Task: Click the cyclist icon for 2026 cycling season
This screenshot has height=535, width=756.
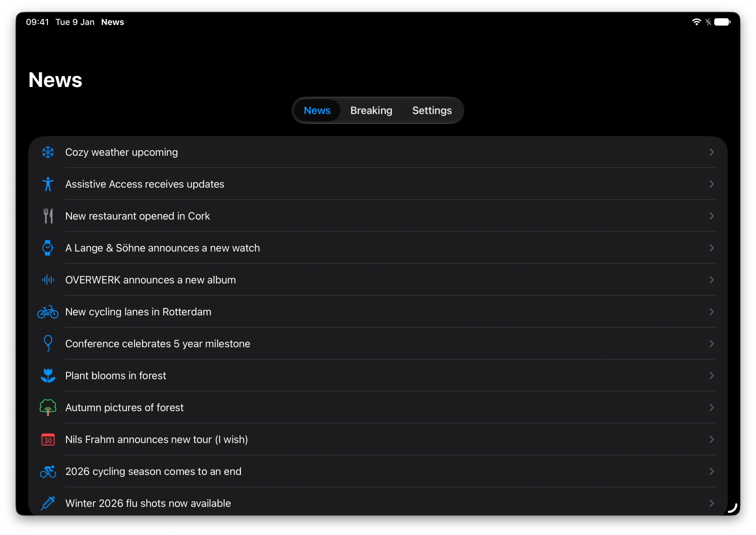Action: pyautogui.click(x=48, y=471)
